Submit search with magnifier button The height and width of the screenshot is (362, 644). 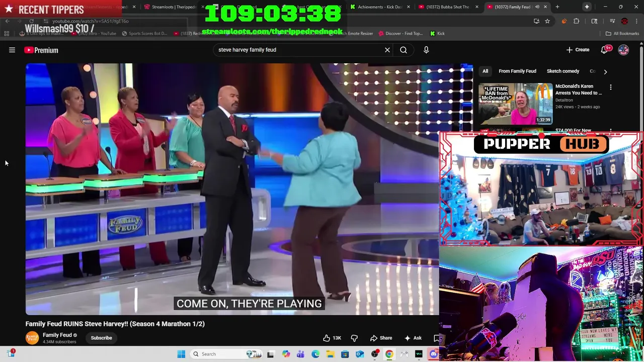(404, 50)
